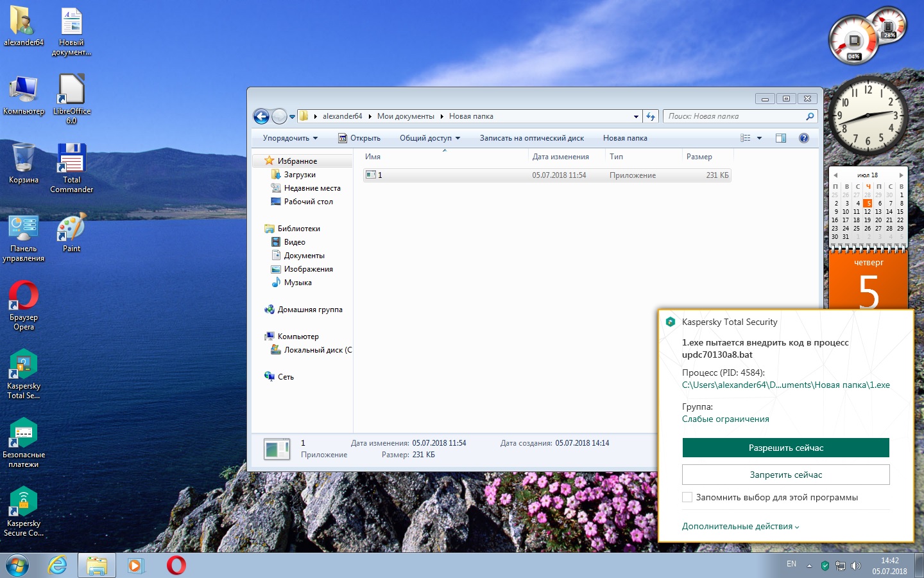The width and height of the screenshot is (924, 578).
Task: Open the Explorer help icon
Action: click(803, 138)
